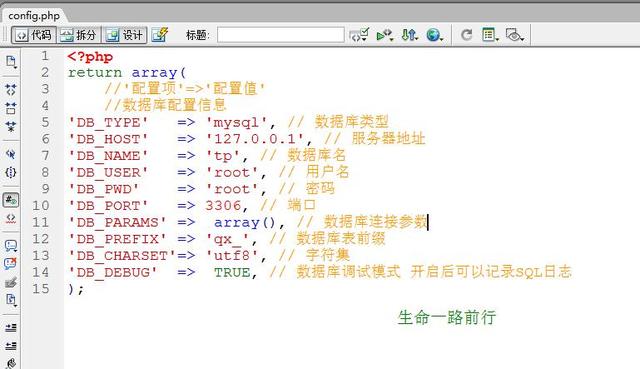Viewport: 640px width, 369px height.
Task: Click line number 10 in gutter
Action: pyautogui.click(x=41, y=205)
